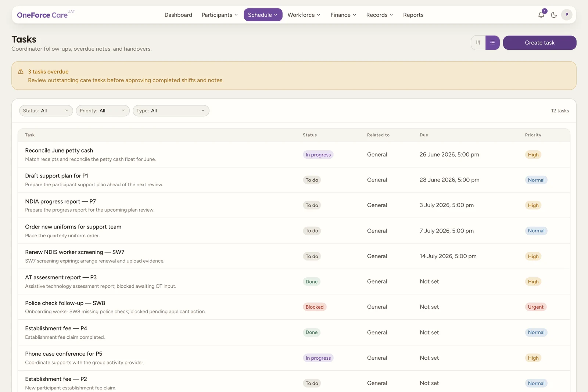
Task: Switch to board view layout
Action: click(x=478, y=43)
